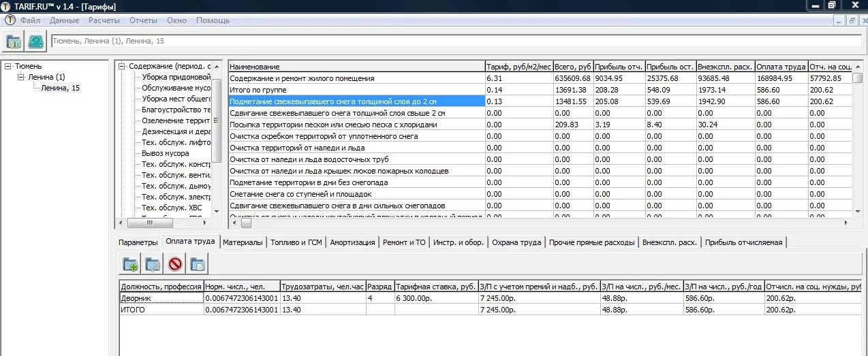Click the teal disk toolbar icon
Viewport: 868px width, 356px height.
(36, 41)
